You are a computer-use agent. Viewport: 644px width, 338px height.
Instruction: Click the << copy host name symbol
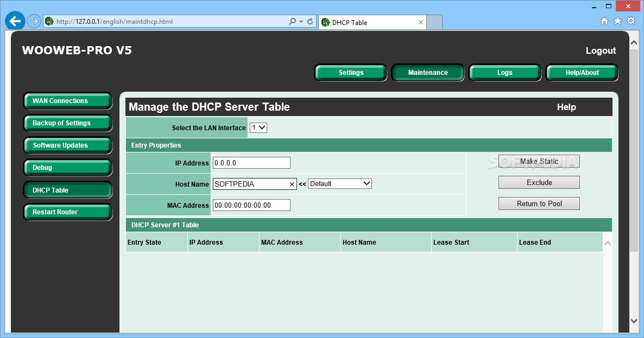click(302, 184)
